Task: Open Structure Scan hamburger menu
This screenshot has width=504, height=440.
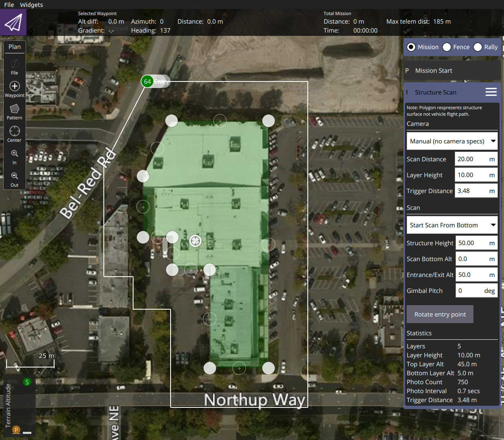Action: (x=491, y=92)
